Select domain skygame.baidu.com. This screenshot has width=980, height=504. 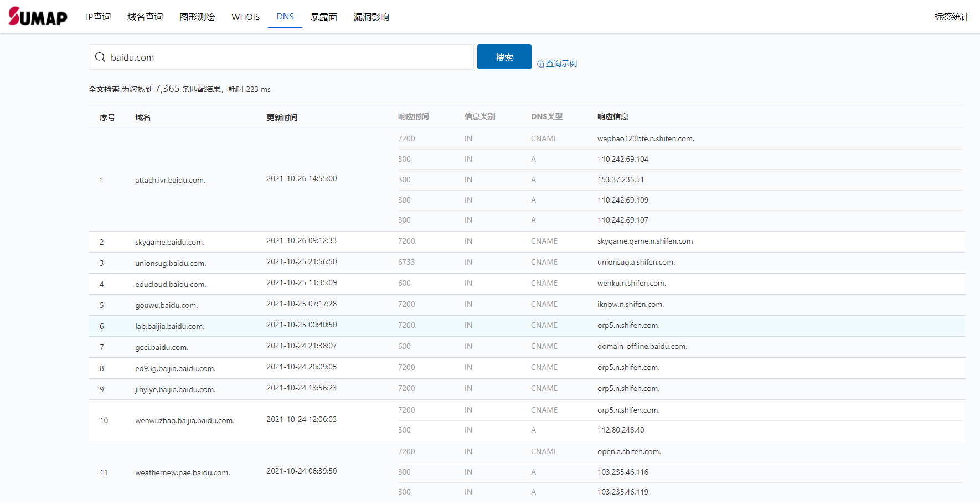(170, 243)
